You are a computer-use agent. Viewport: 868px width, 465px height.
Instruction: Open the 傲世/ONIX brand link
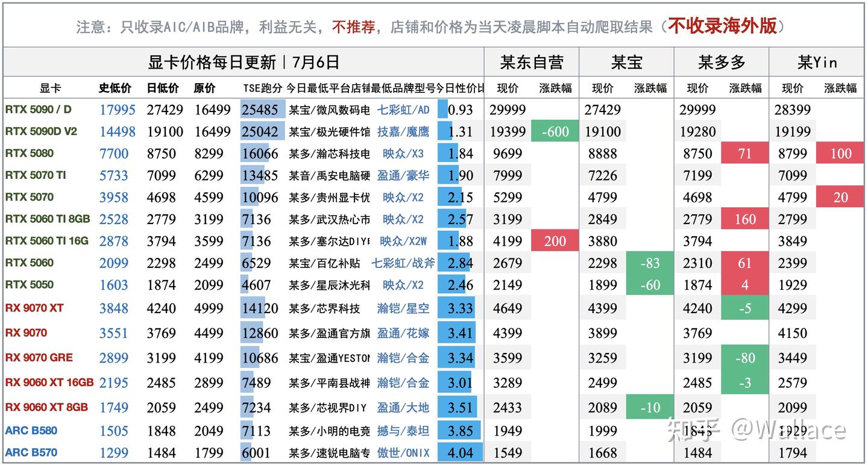(x=403, y=453)
